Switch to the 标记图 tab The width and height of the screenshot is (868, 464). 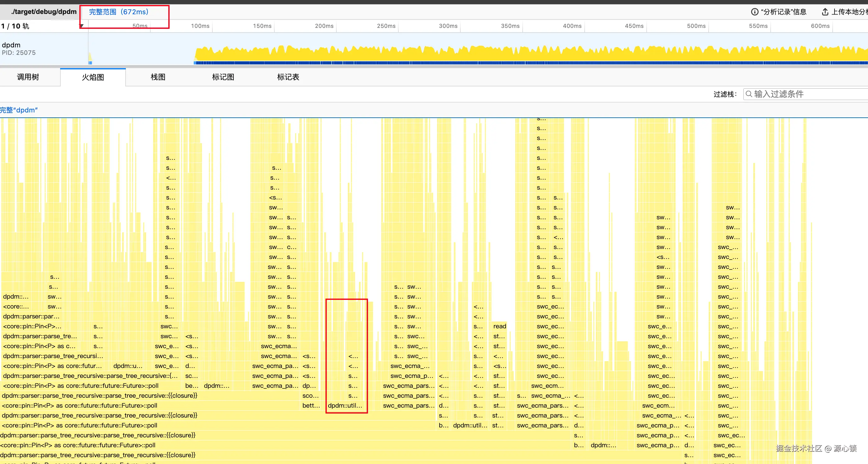click(223, 77)
